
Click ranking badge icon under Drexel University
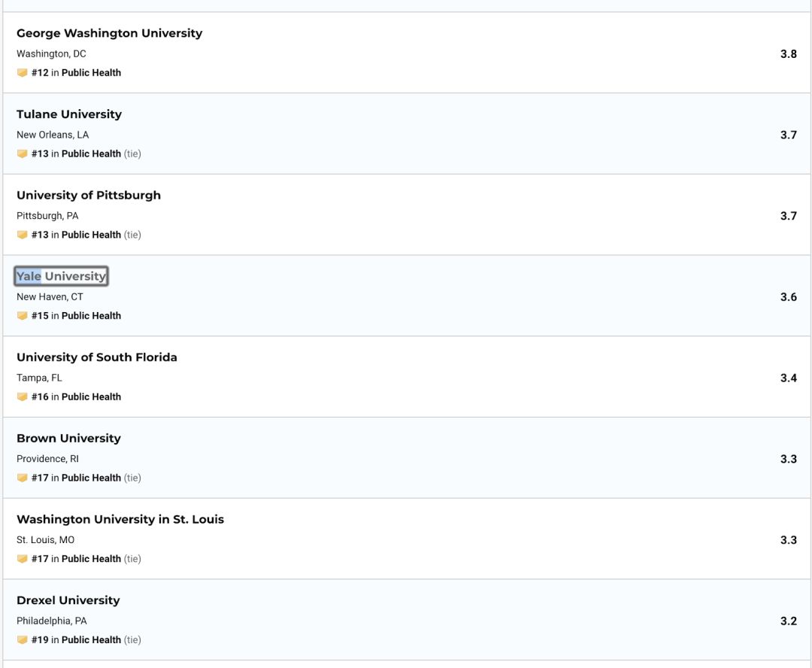tap(23, 640)
